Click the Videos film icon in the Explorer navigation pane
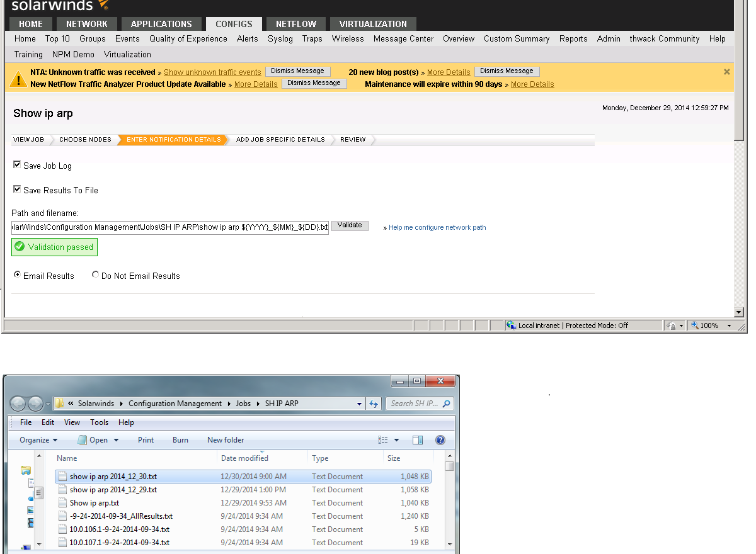The width and height of the screenshot is (756, 554). [31, 523]
